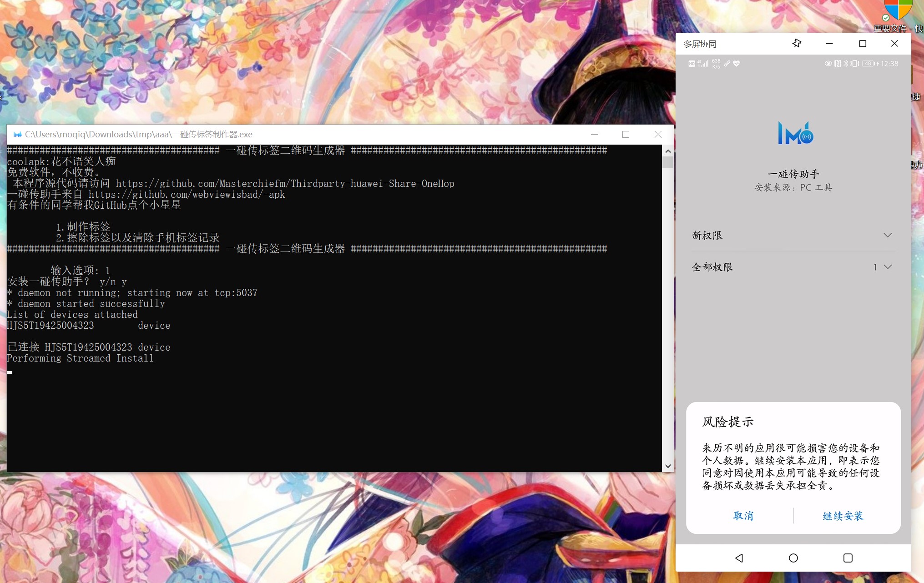
Task: Click the Thirdparty-huawei-Share-OneHop GitHub URL text
Action: 285,183
